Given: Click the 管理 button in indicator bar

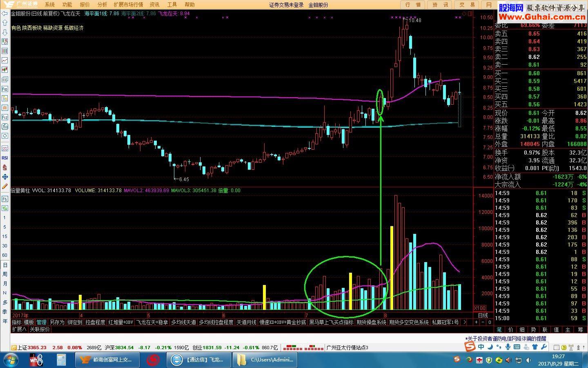Looking at the screenshot, I should 41,322.
